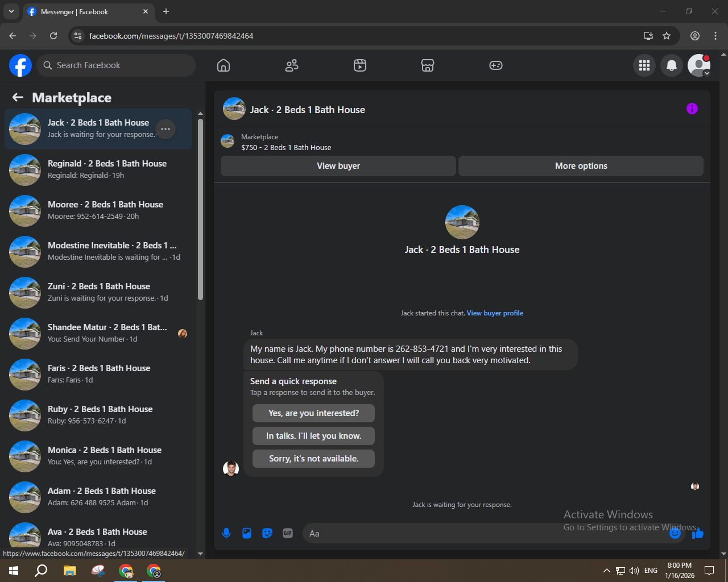Open File Explorer from the taskbar
728x582 pixels.
click(x=69, y=571)
